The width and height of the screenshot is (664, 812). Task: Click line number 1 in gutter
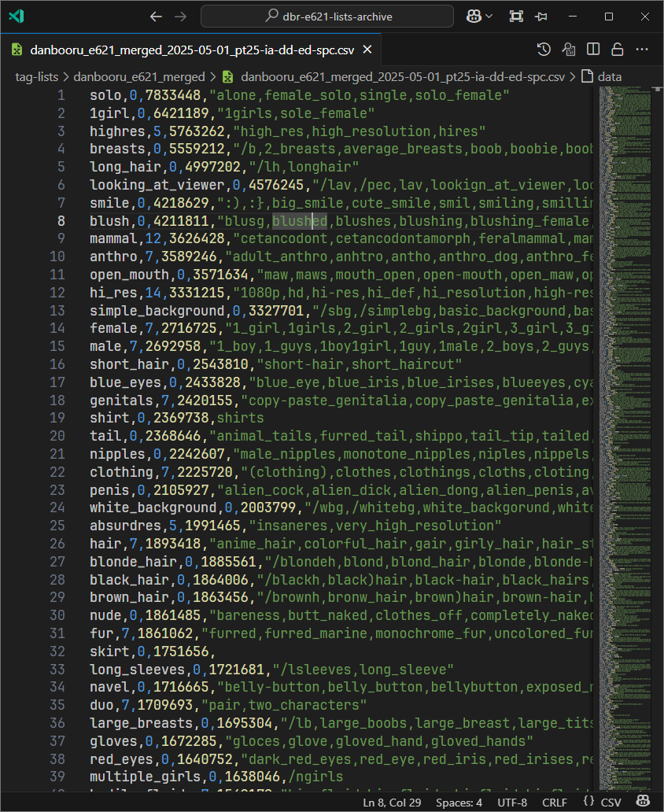coord(61,95)
